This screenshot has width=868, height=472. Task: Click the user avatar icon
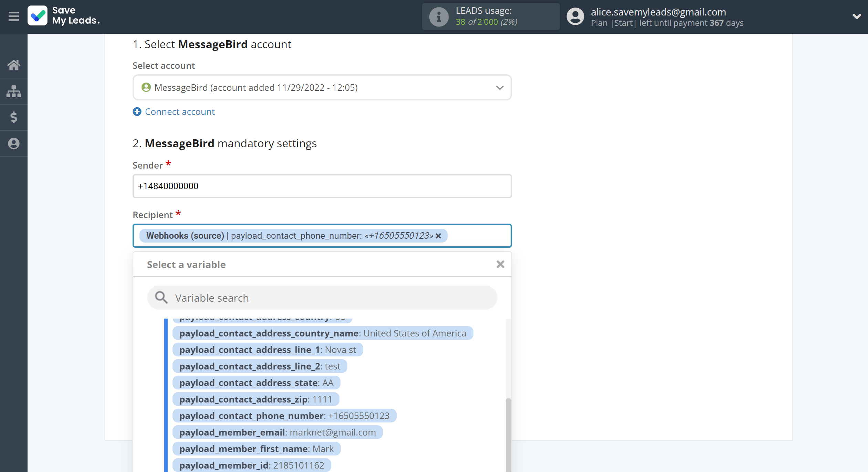tap(575, 17)
